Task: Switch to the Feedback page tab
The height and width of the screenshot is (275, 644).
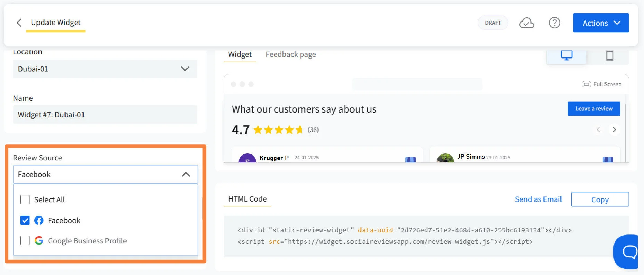Action: [290, 54]
